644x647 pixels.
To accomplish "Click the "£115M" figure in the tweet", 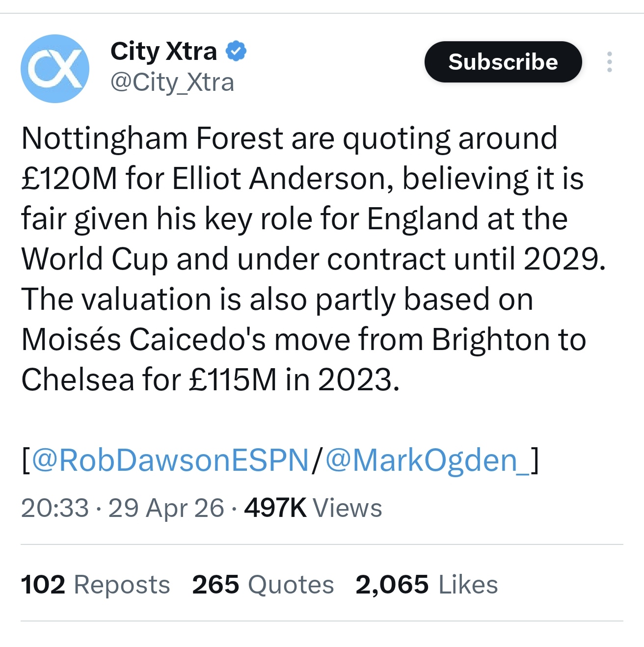I will click(x=233, y=379).
